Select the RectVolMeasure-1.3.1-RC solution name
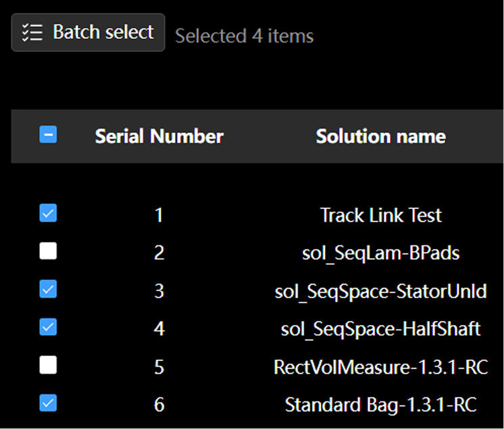Viewport: 504px width, 429px height. 380,368
